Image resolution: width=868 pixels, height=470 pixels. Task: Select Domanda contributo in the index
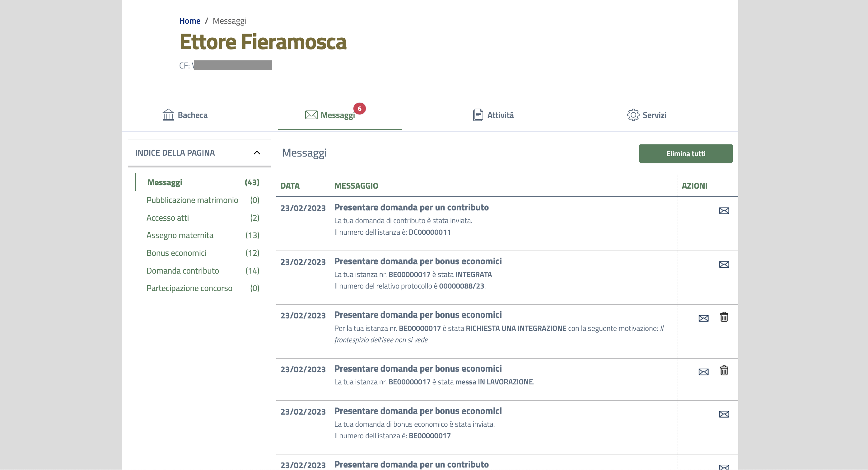click(182, 271)
